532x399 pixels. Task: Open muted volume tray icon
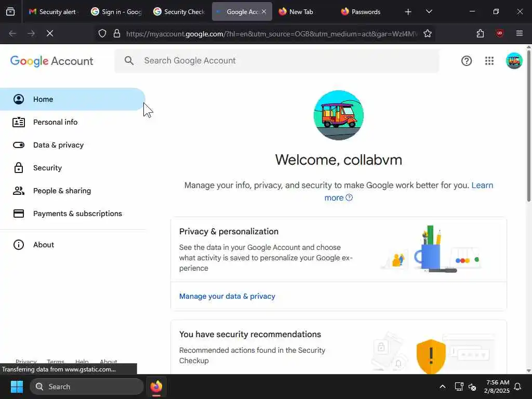click(x=472, y=387)
